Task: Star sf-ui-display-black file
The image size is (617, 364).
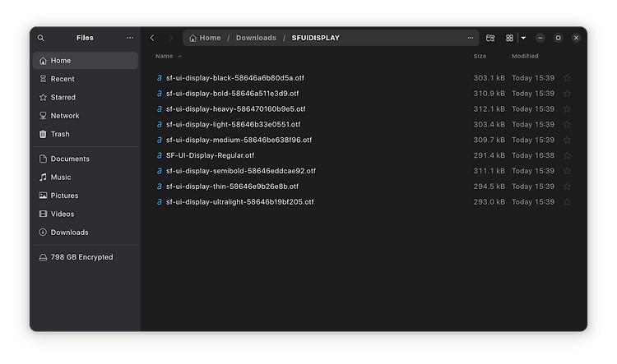Action: [x=567, y=78]
